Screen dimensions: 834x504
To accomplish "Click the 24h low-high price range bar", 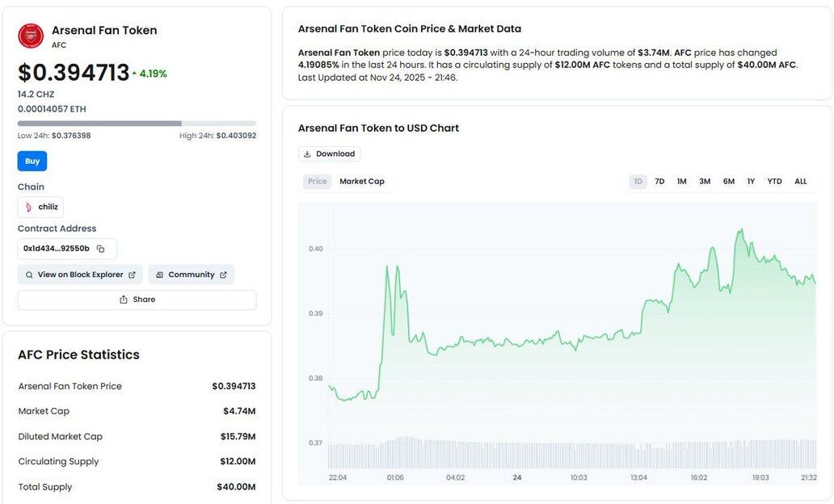I will (137, 124).
